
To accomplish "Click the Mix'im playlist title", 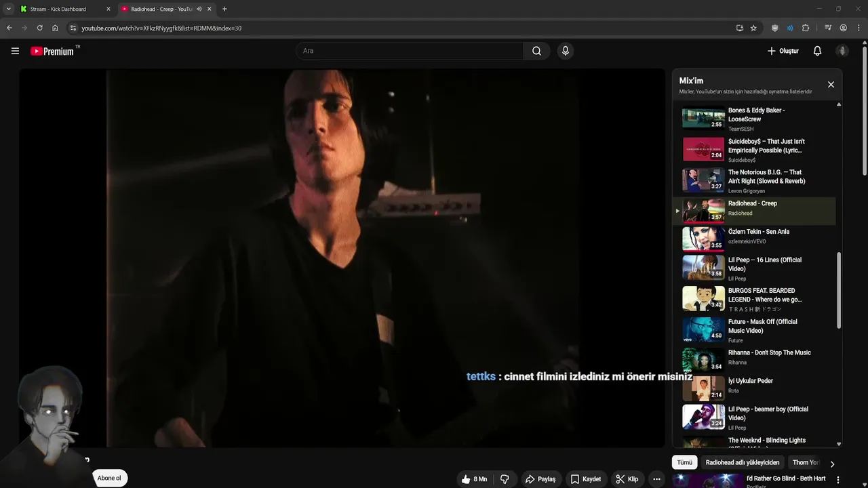I will point(691,81).
